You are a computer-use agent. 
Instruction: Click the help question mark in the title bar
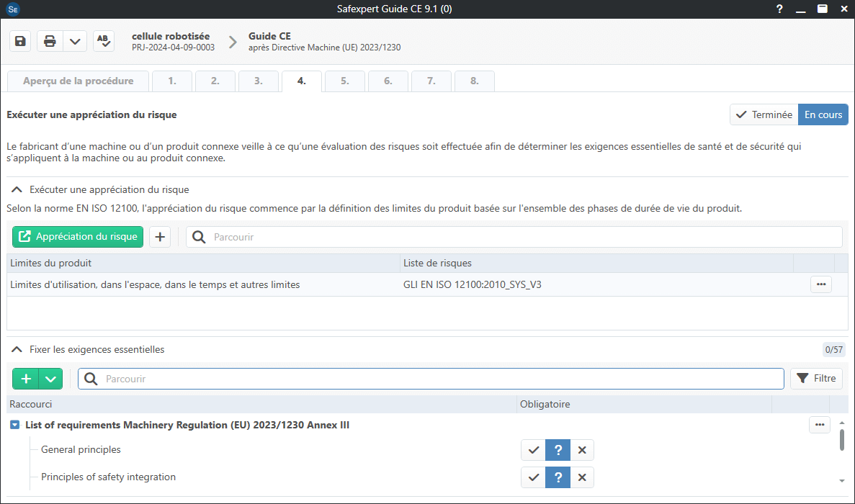coord(779,9)
